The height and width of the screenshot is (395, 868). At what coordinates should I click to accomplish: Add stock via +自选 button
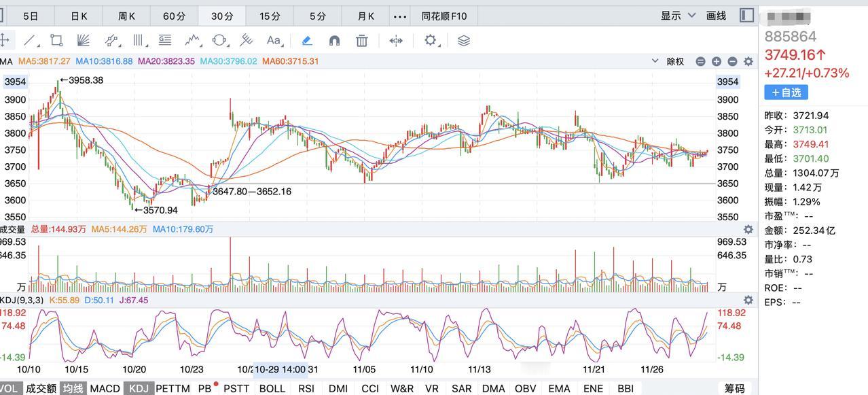coord(786,92)
